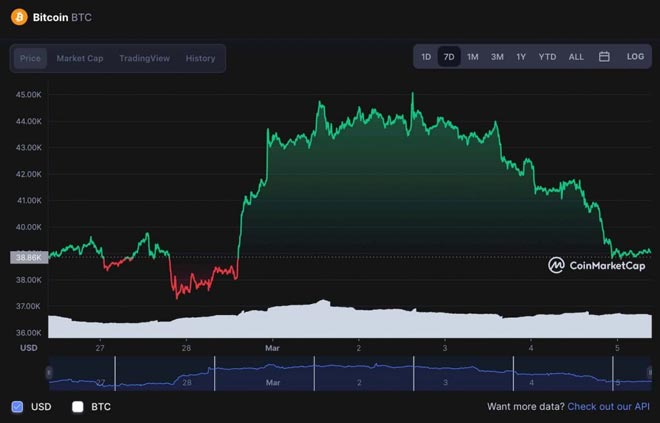
Task: Switch the chart to 1M range
Action: (x=473, y=57)
